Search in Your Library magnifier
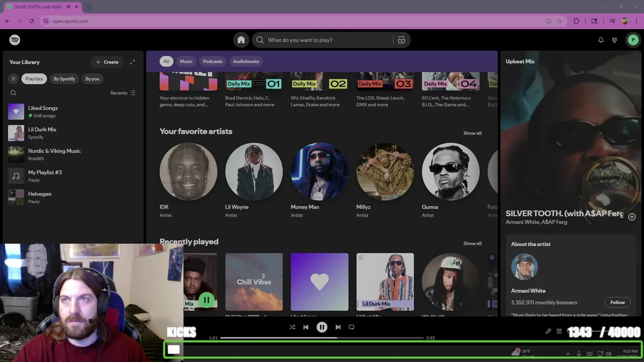The image size is (644, 362). click(14, 93)
